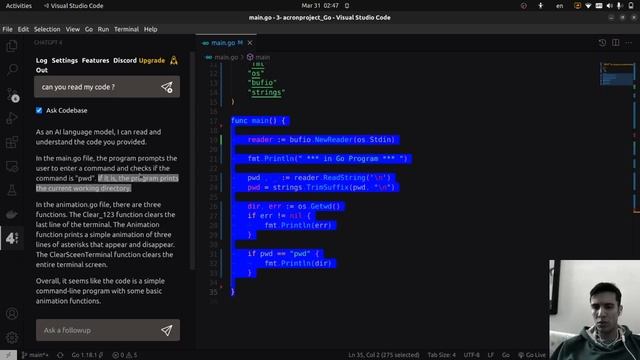Open the Go menu
Screen dimensions: 640x360
[x=89, y=29]
